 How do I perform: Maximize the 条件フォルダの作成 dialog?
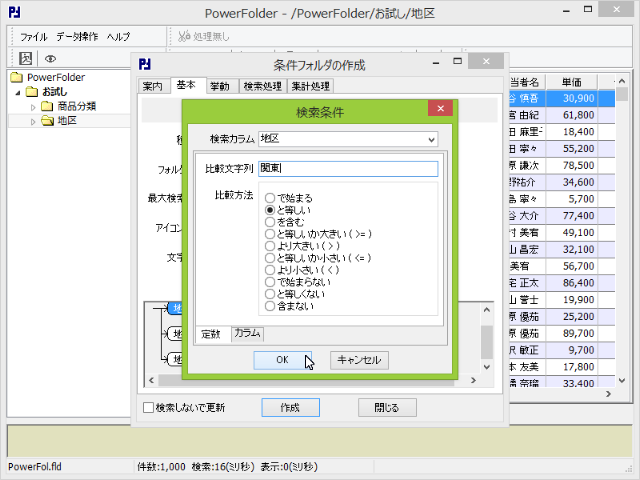[458, 61]
